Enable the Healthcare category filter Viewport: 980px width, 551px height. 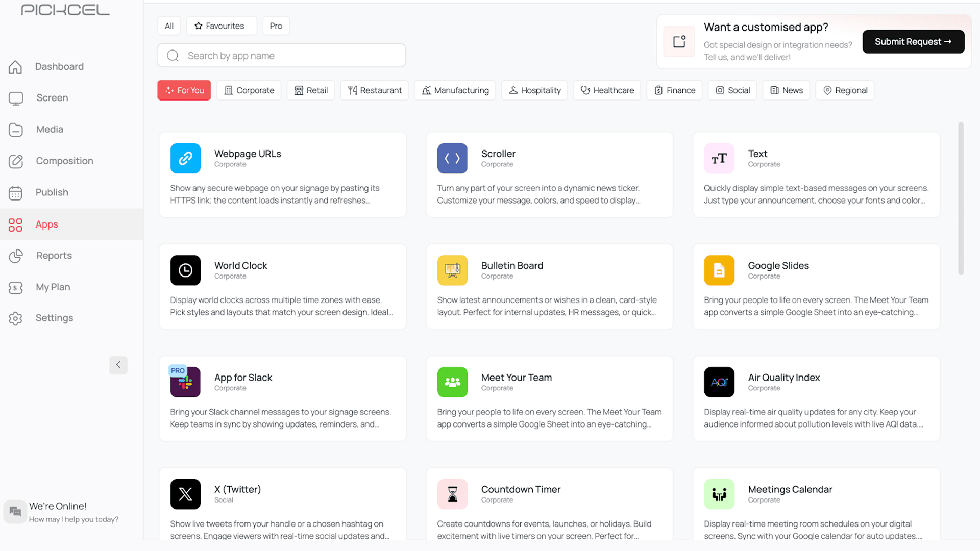click(607, 90)
